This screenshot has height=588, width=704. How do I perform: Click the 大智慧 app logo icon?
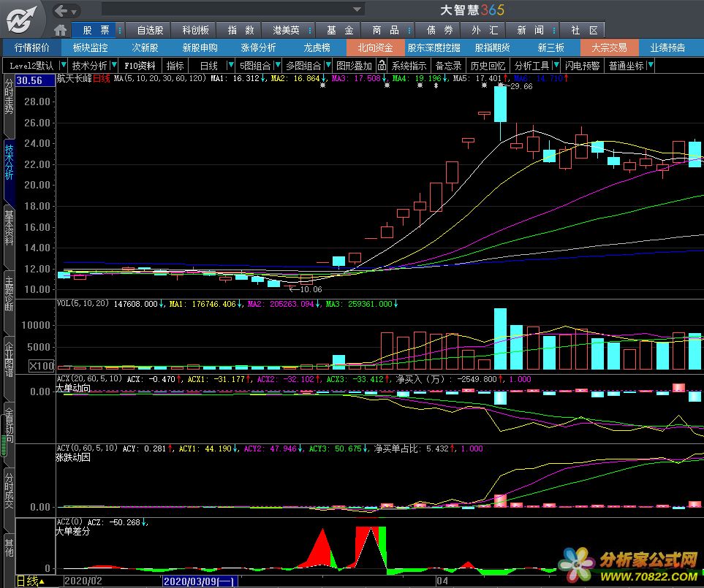tap(20, 19)
